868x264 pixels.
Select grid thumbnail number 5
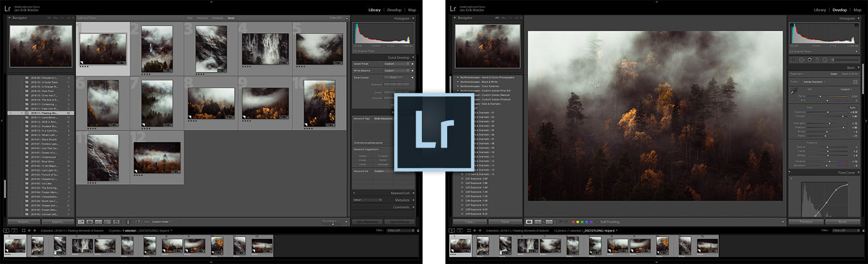319,49
